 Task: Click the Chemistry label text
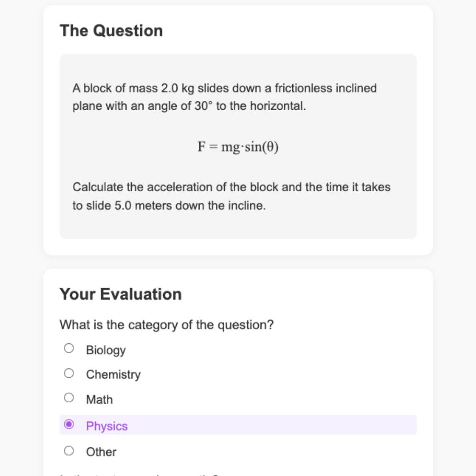[x=113, y=375]
